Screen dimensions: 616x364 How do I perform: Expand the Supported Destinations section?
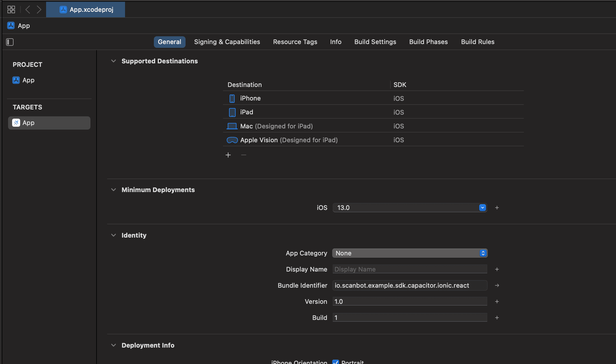pos(113,61)
